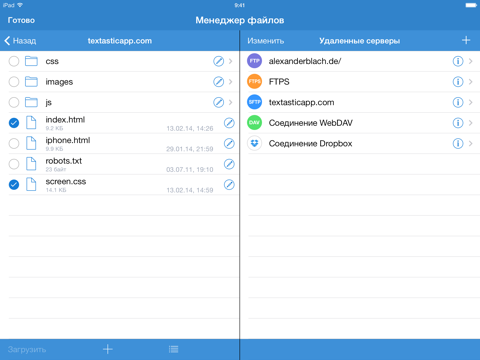Image resolution: width=480 pixels, height=360 pixels.
Task: Open FTPS server via its chevron
Action: (470, 82)
